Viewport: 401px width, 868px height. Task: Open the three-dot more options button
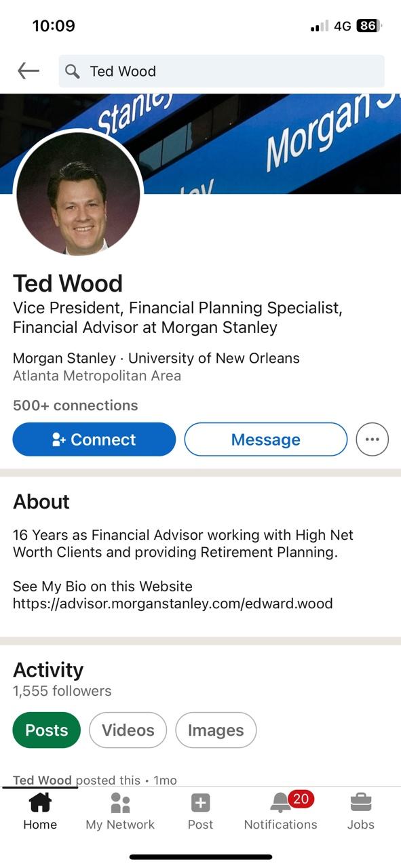click(x=373, y=439)
